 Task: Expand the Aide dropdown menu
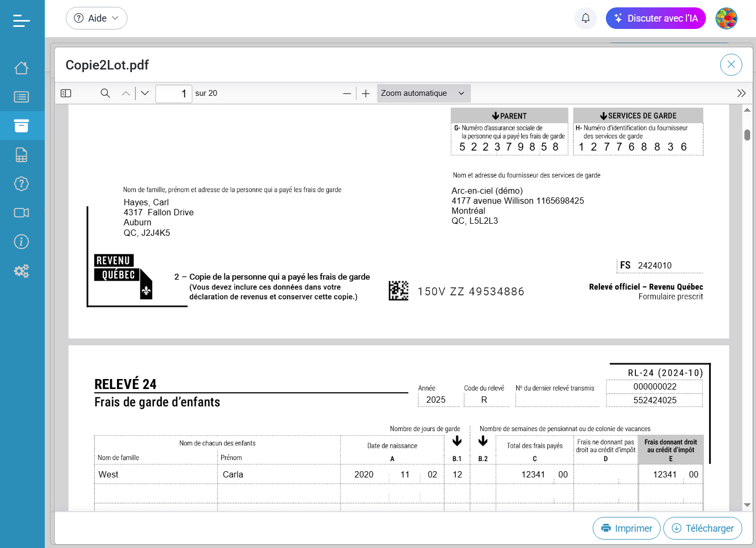(x=96, y=18)
